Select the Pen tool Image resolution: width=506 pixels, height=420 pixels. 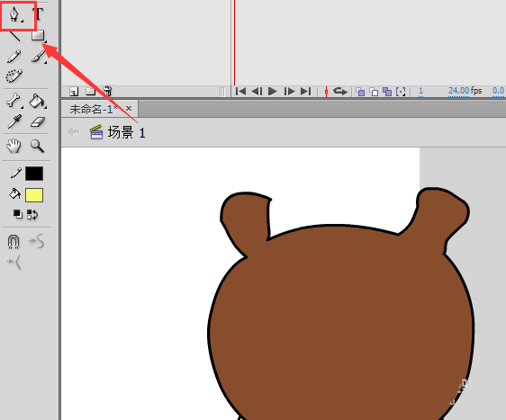(x=14, y=14)
